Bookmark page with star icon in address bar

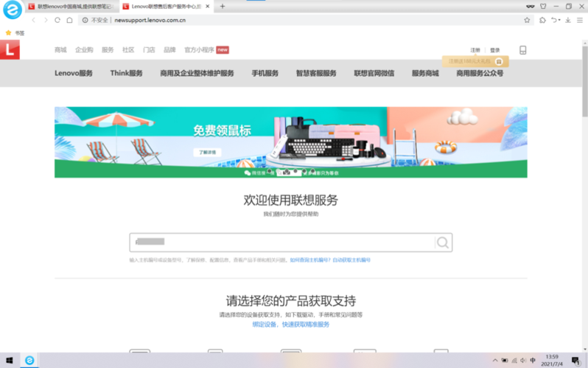tap(527, 20)
